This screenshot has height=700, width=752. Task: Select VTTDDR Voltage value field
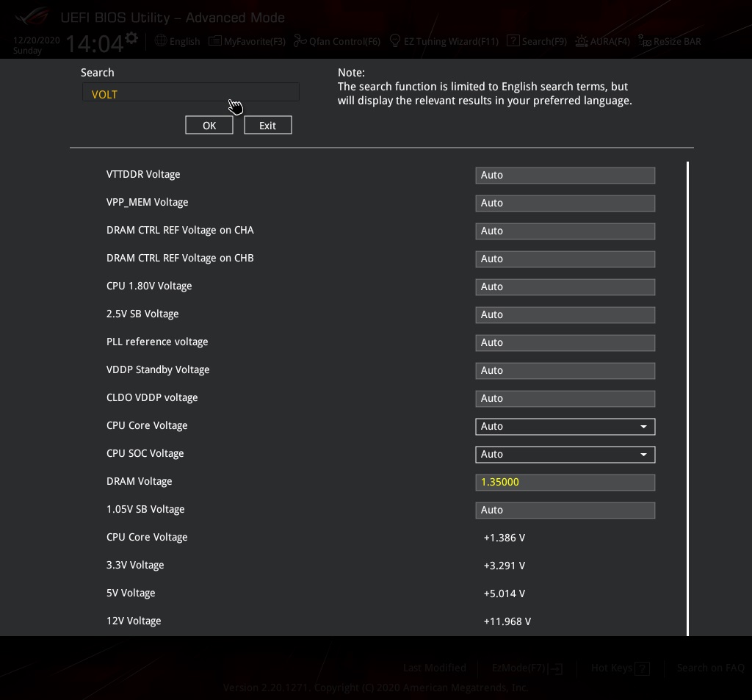tap(565, 175)
